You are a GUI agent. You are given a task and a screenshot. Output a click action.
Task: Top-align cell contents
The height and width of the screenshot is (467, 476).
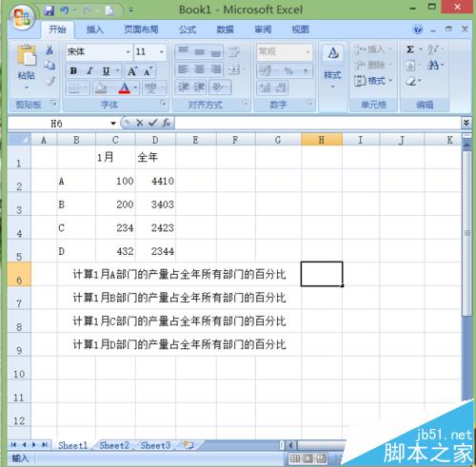coord(184,51)
